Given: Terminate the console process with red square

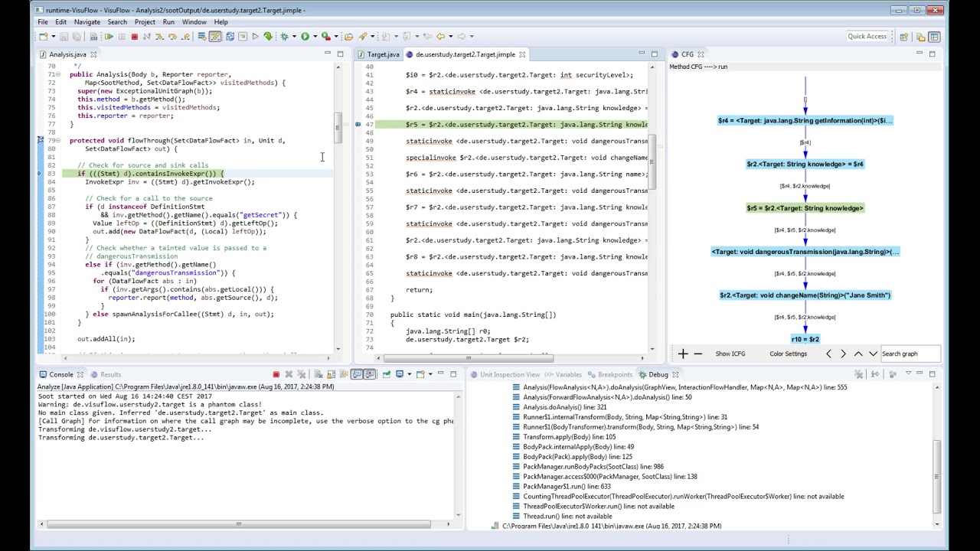Looking at the screenshot, I should tap(276, 374).
